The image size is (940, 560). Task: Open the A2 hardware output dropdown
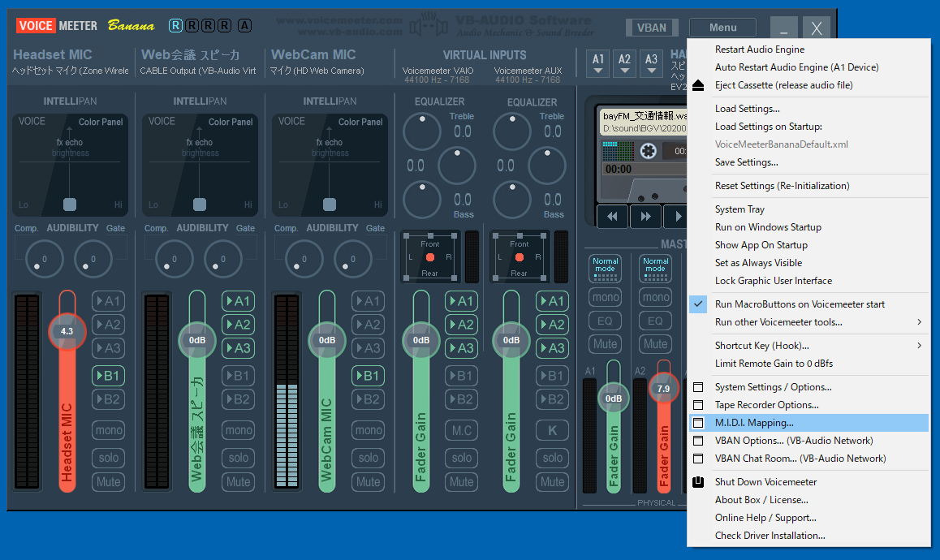tap(625, 63)
